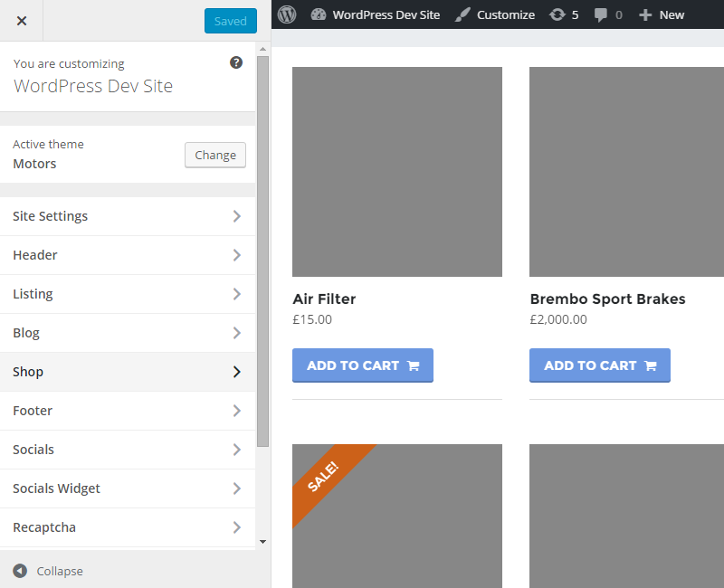Open the Brembo Sport Brakes product image
This screenshot has width=724, height=588.
pos(626,172)
